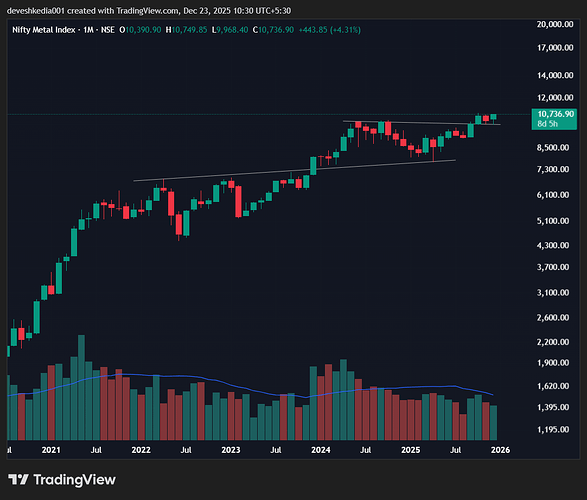Select the upper resistance trendline near 2024-2025 highs
The image size is (587, 500).
[x=422, y=123]
